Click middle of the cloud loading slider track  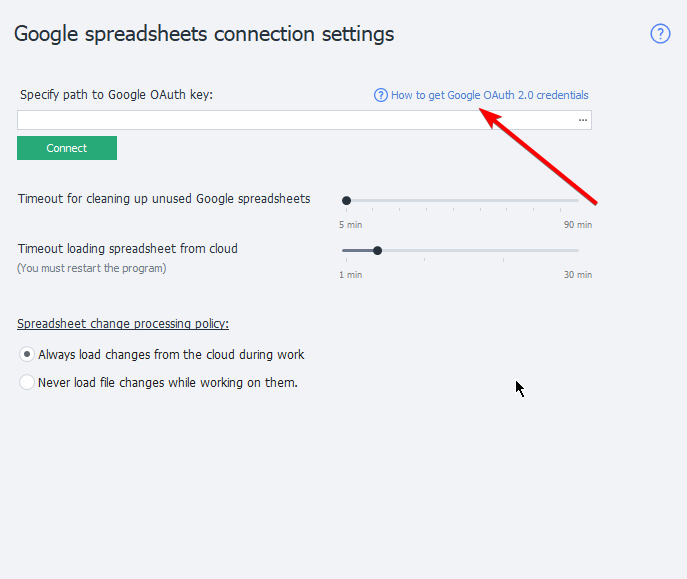[460, 251]
